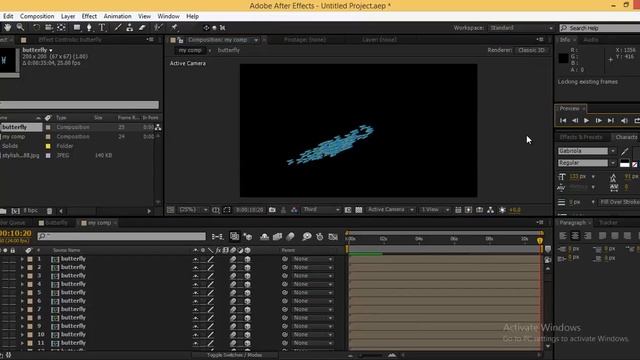Select the Puppet Pin tool
640x360 pixels.
174,27
